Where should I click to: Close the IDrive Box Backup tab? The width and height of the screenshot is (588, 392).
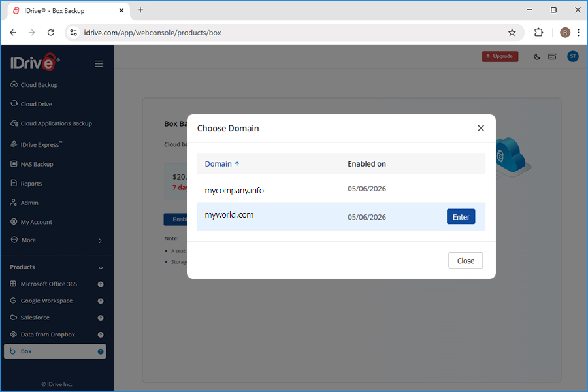point(122,11)
